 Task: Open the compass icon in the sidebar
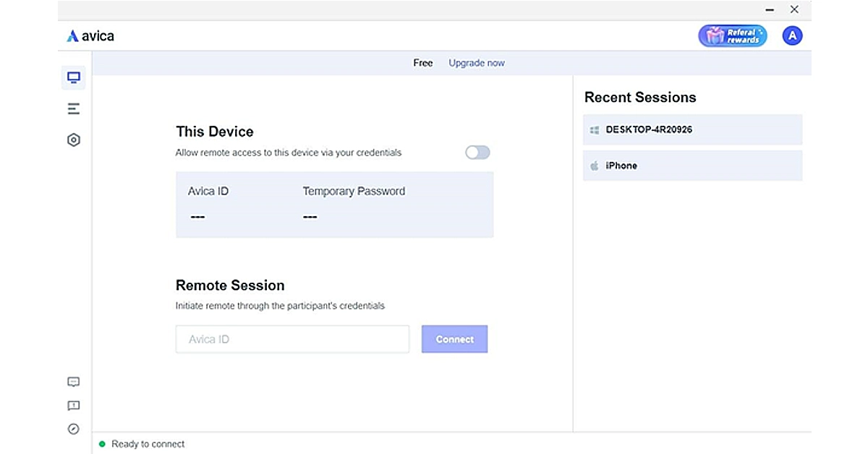tap(73, 429)
